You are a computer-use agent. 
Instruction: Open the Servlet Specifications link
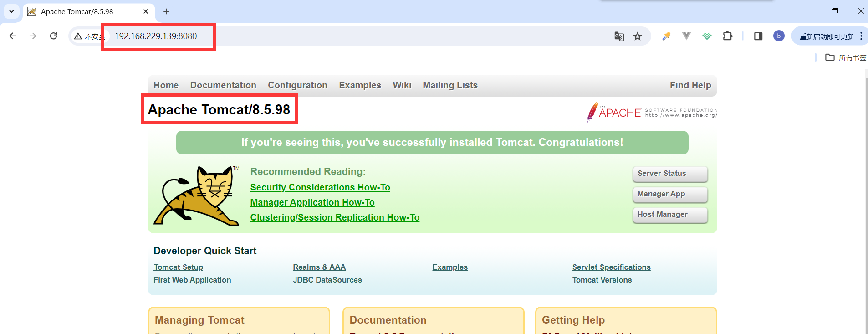611,267
